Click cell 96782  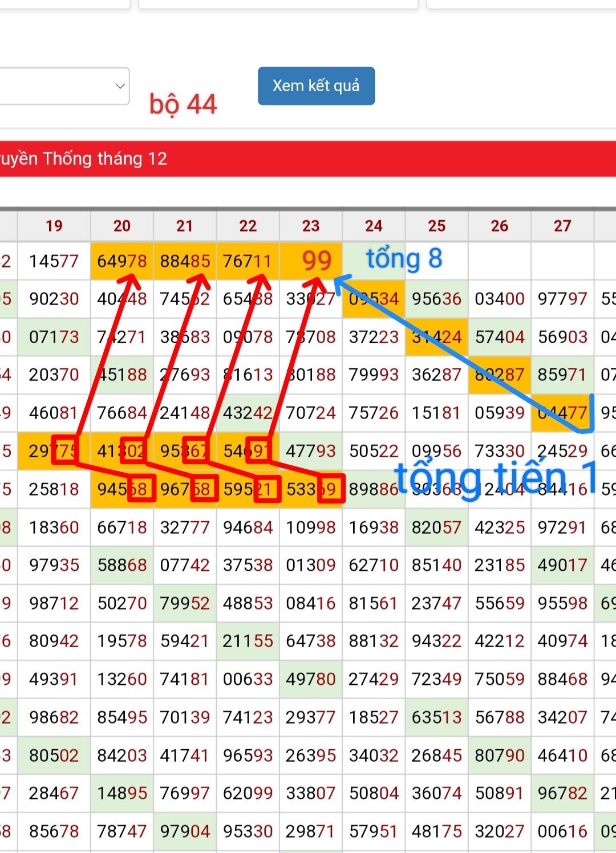coord(562,793)
